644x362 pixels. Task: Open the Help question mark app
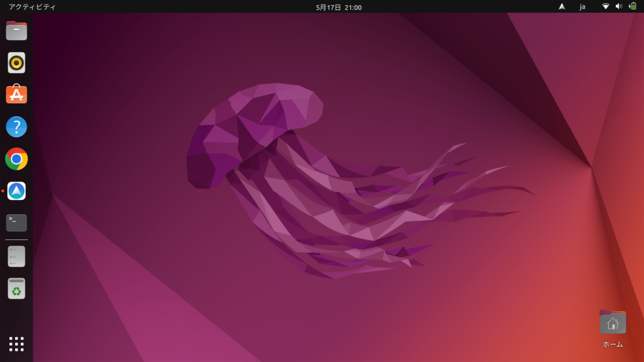[x=16, y=127]
